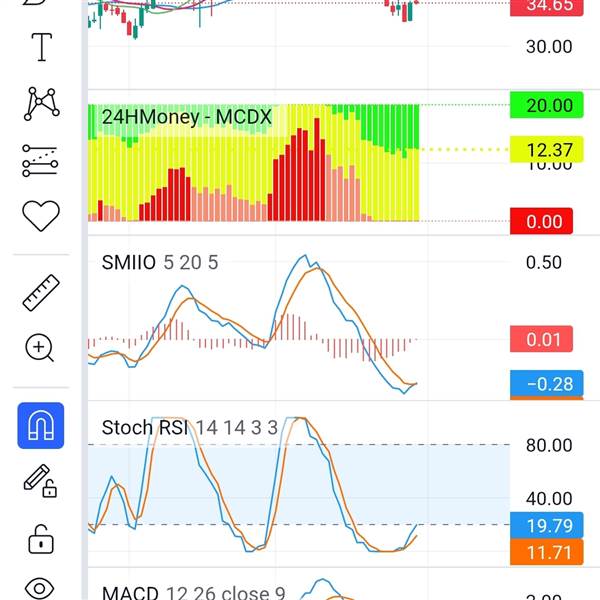The height and width of the screenshot is (600, 600).
Task: Click the 80.00 Stoch RSI axis value
Action: (549, 445)
